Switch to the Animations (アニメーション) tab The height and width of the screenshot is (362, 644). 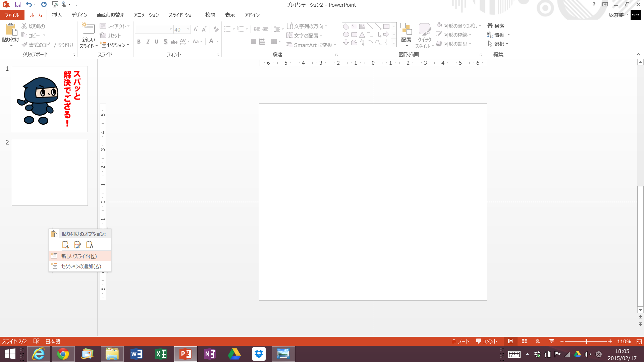coord(146,15)
